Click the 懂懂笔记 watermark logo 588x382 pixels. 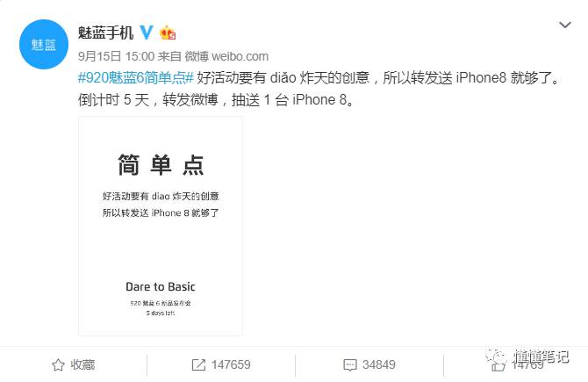[527, 357]
